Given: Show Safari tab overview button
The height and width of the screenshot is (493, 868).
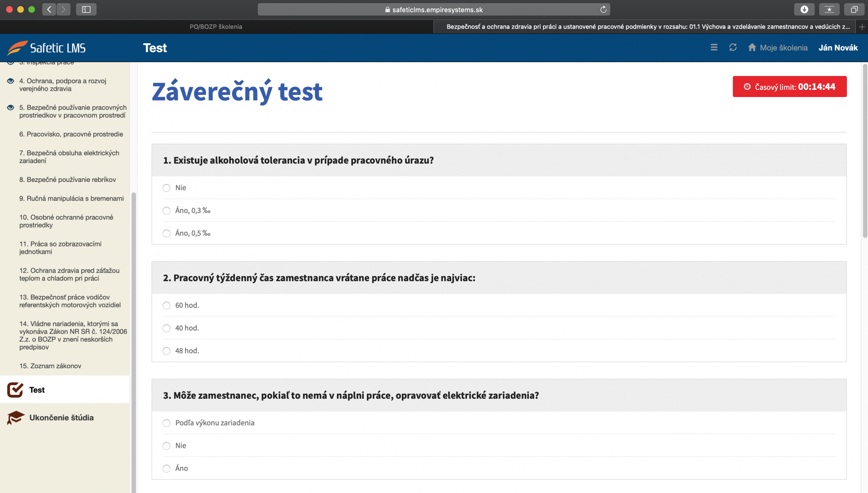Looking at the screenshot, I should coord(854,9).
